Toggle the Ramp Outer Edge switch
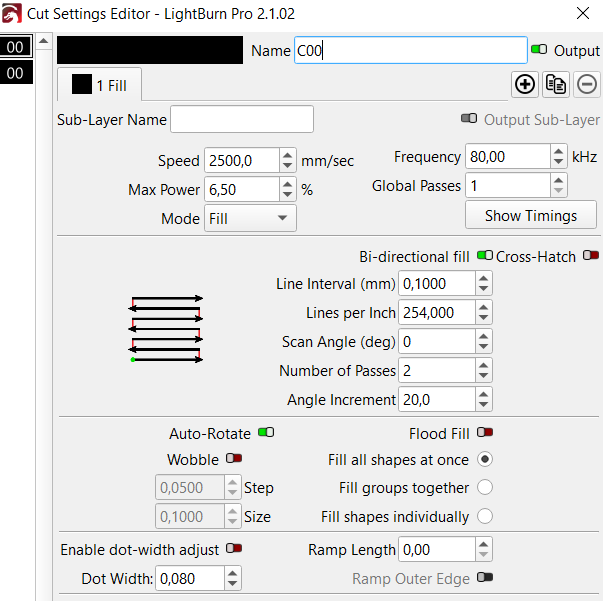 (485, 577)
